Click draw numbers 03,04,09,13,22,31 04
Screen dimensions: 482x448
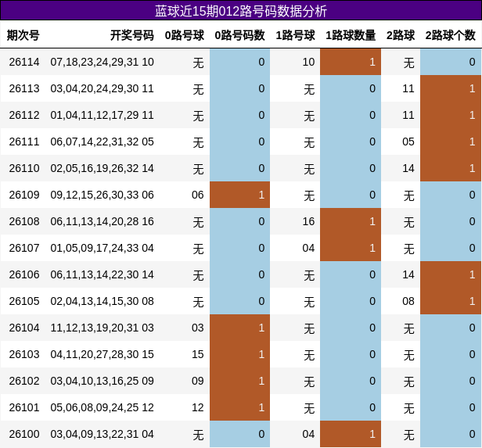pyautogui.click(x=102, y=434)
